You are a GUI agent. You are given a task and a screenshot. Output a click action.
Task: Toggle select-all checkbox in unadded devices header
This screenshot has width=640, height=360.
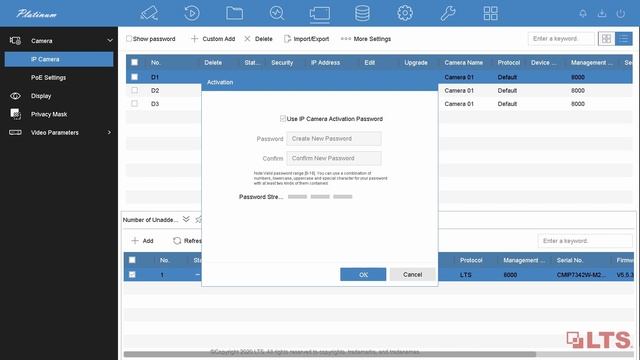point(132,260)
